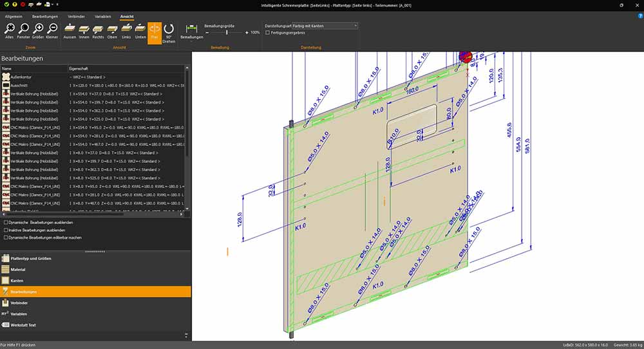
Task: Open the Variablen ribbon tab
Action: tap(102, 17)
